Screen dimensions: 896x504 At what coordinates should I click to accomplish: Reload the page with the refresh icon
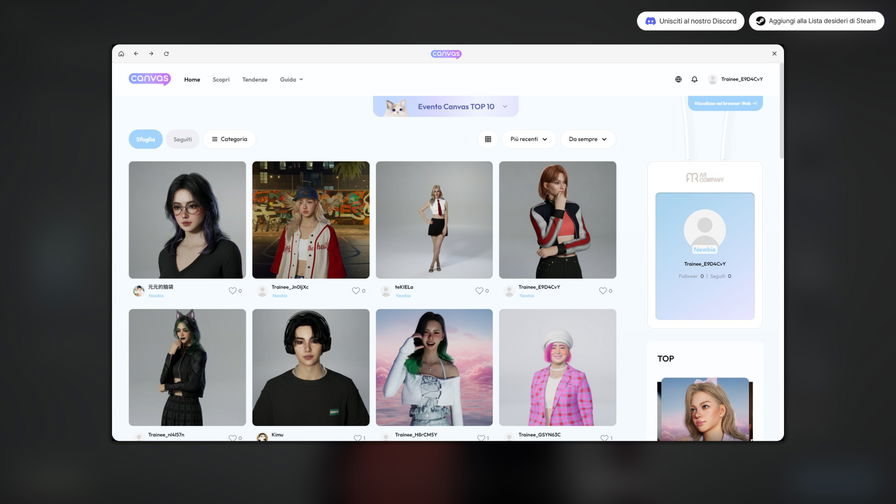coord(166,54)
